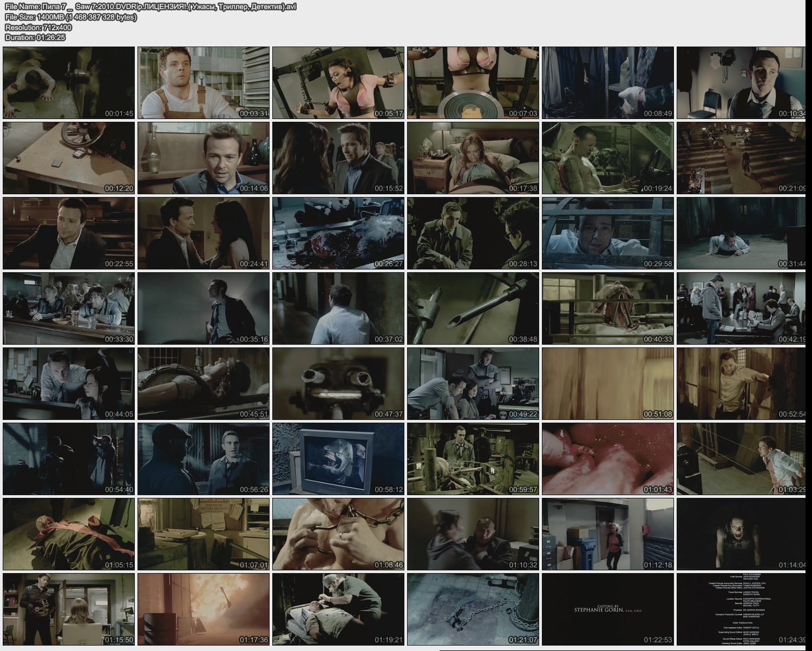Select the casting credit frame at 01:22:53
812x651 pixels.
point(608,609)
